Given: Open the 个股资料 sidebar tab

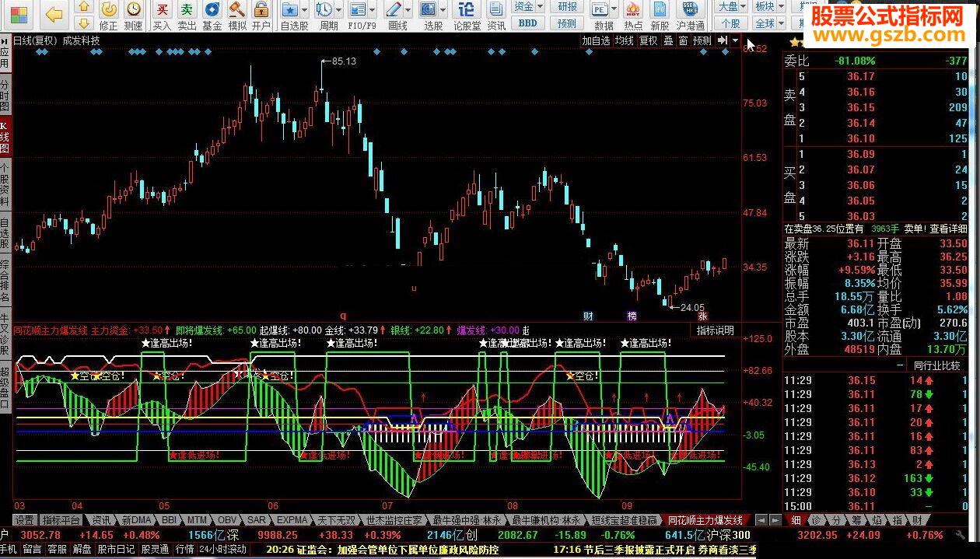Looking at the screenshot, I should [x=5, y=184].
